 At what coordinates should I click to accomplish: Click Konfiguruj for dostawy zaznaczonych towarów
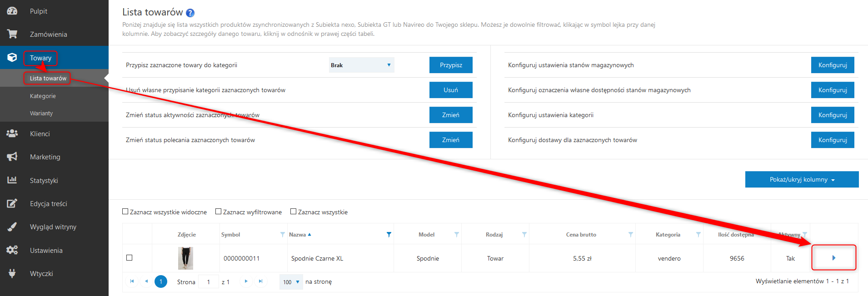[833, 140]
